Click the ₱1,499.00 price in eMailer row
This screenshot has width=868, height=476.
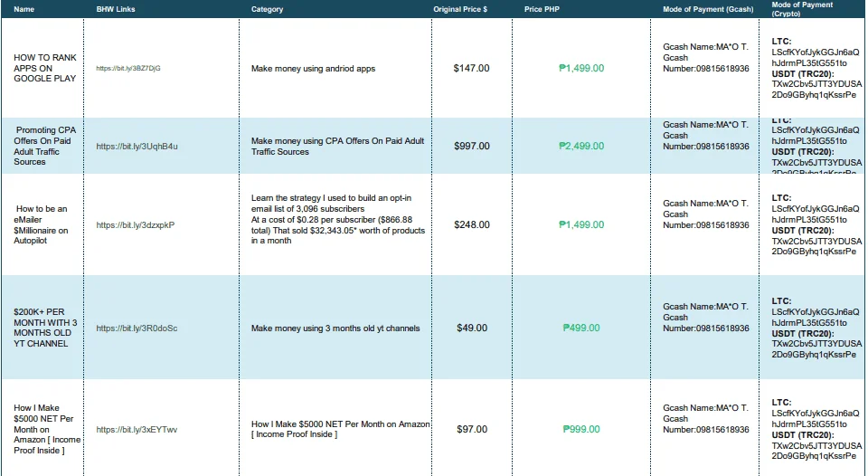pyautogui.click(x=581, y=225)
